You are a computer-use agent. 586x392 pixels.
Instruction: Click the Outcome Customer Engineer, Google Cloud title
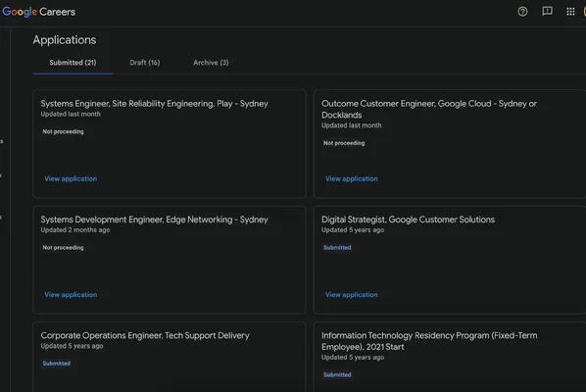[x=429, y=109]
